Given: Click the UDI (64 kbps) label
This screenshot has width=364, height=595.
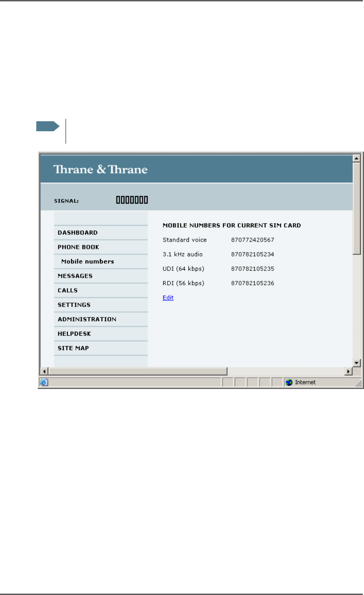Looking at the screenshot, I should [184, 268].
